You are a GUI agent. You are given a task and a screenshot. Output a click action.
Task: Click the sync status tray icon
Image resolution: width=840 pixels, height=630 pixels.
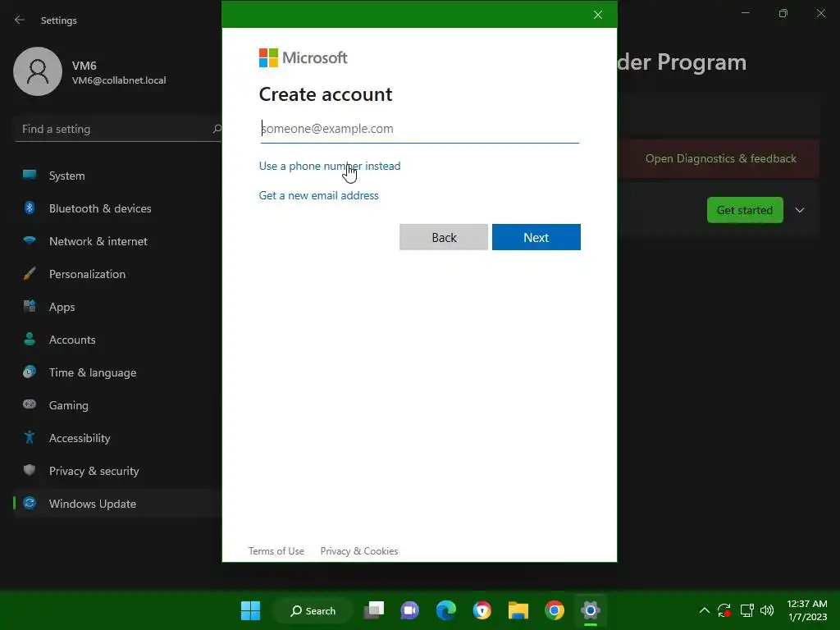click(x=724, y=610)
